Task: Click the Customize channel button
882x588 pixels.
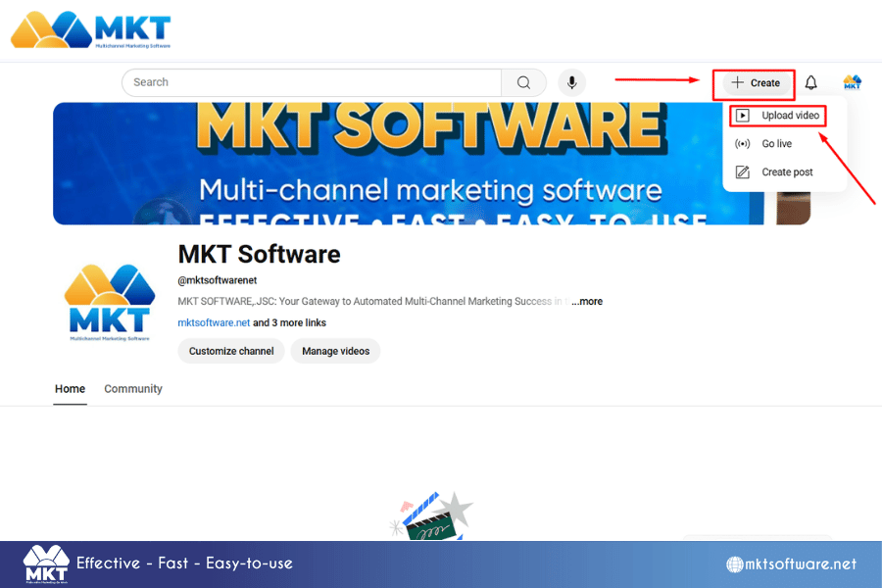Action: coord(231,351)
